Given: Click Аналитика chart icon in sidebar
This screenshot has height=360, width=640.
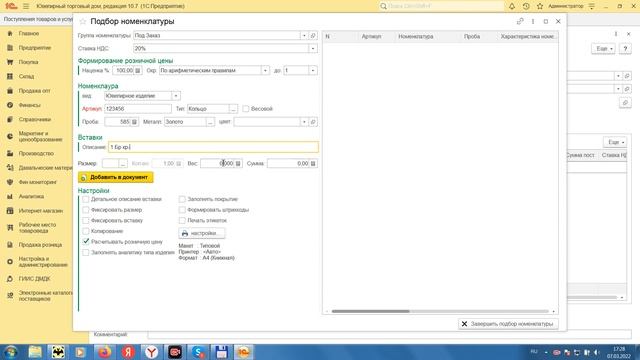Looking at the screenshot, I should [x=10, y=196].
